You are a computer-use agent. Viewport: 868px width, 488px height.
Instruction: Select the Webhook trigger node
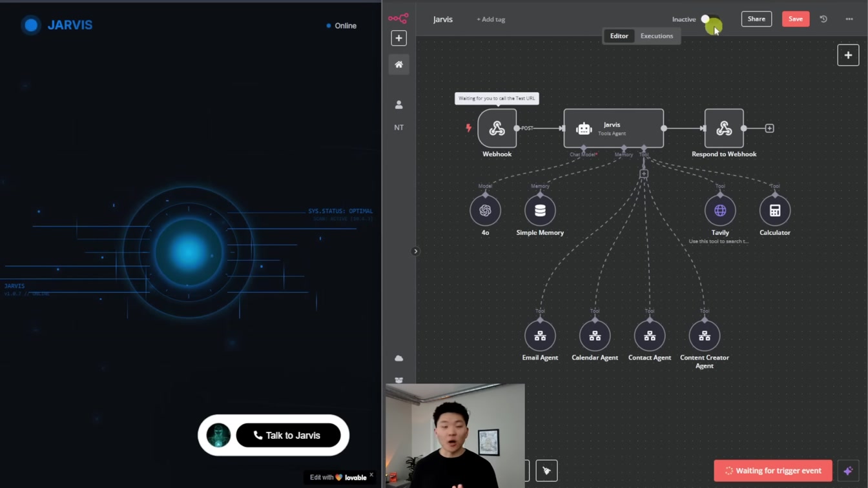(x=497, y=128)
